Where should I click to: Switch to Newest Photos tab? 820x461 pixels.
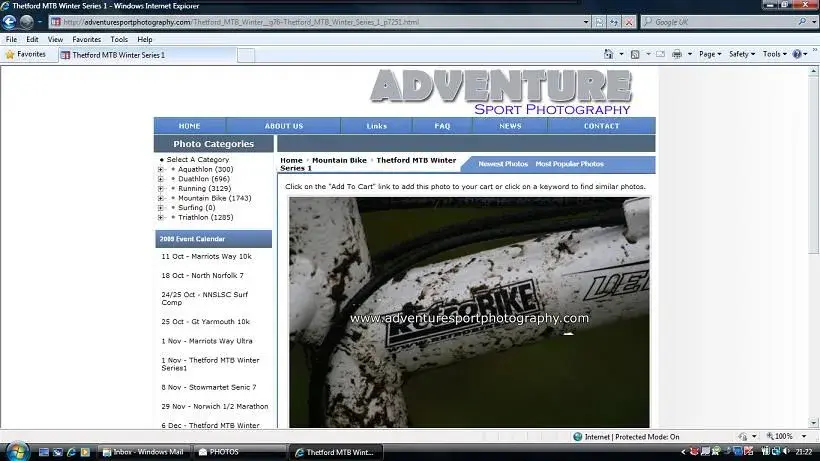click(503, 164)
